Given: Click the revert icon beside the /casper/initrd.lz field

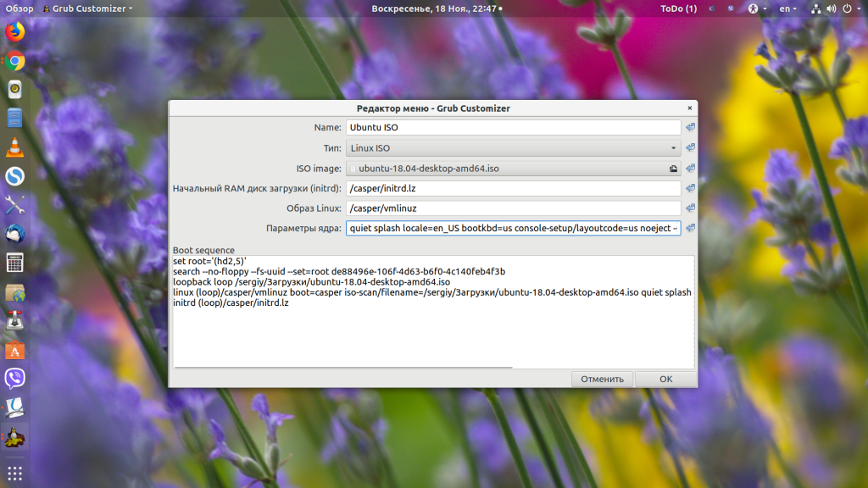Looking at the screenshot, I should (690, 188).
